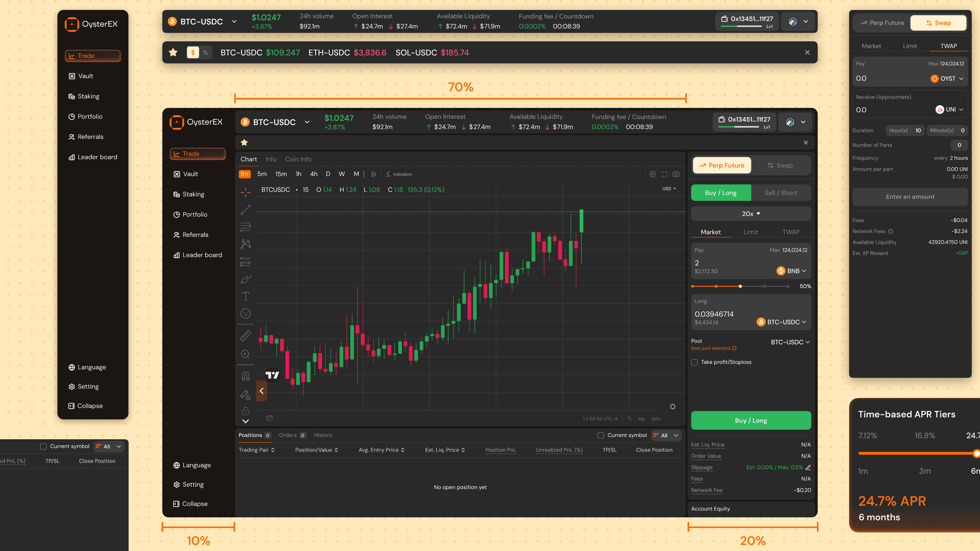Switch ticker display to percent mode
This screenshot has width=980, height=551.
[x=205, y=53]
